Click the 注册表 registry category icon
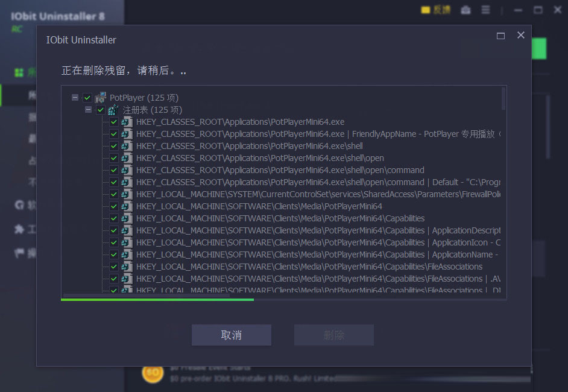Image resolution: width=568 pixels, height=392 pixels. click(x=113, y=109)
